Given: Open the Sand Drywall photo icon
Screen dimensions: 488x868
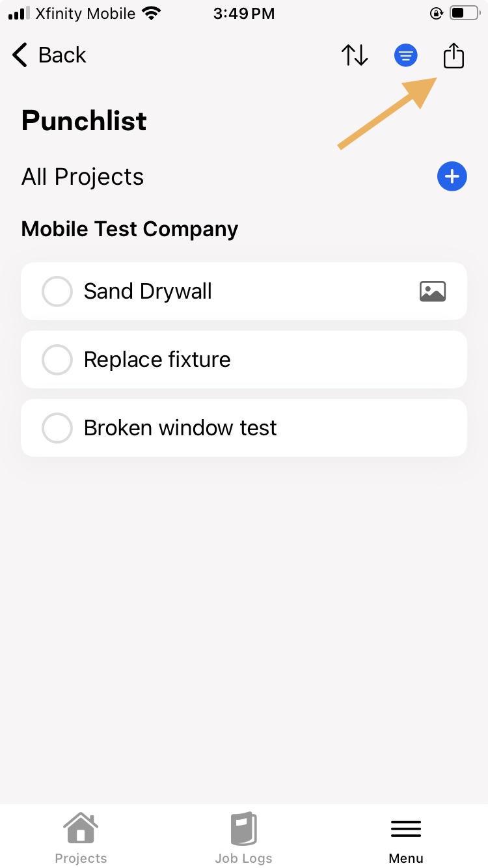Looking at the screenshot, I should click(x=433, y=292).
